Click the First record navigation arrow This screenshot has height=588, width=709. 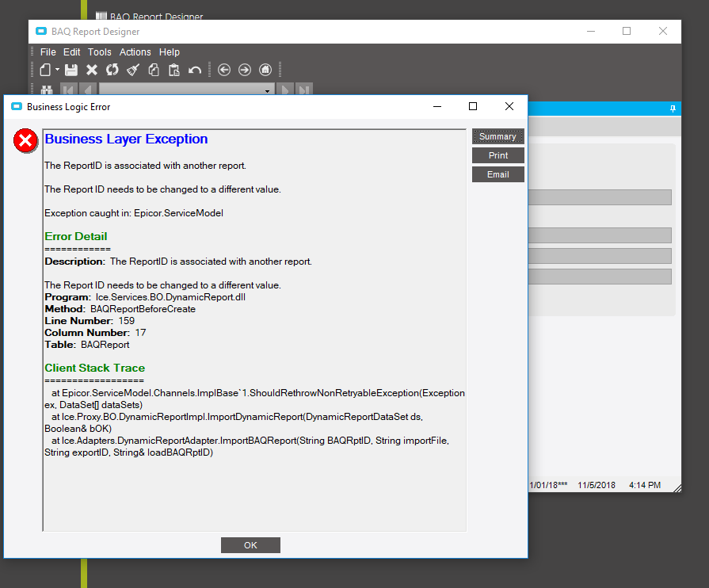(x=69, y=90)
